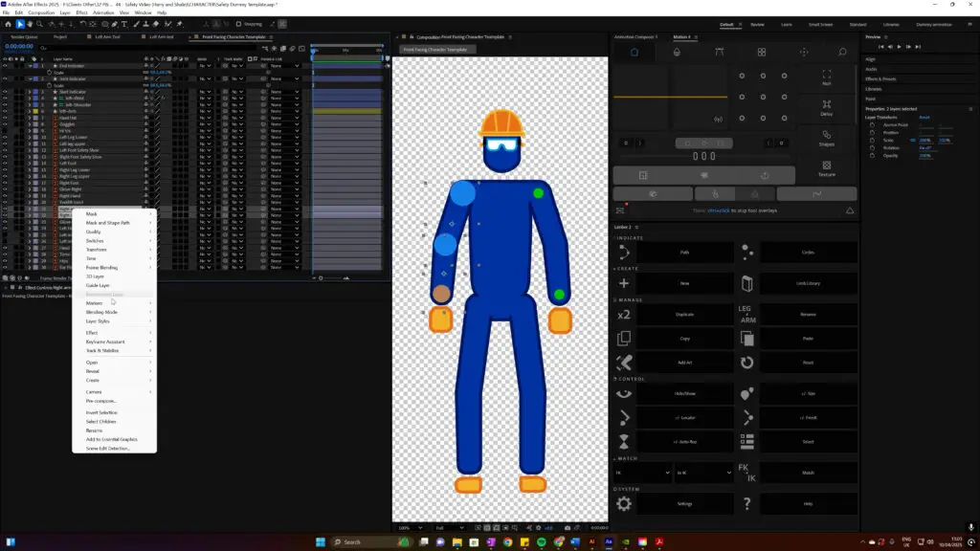This screenshot has width=980, height=551.
Task: Select the Type tool in the toolbar
Action: pos(125,25)
